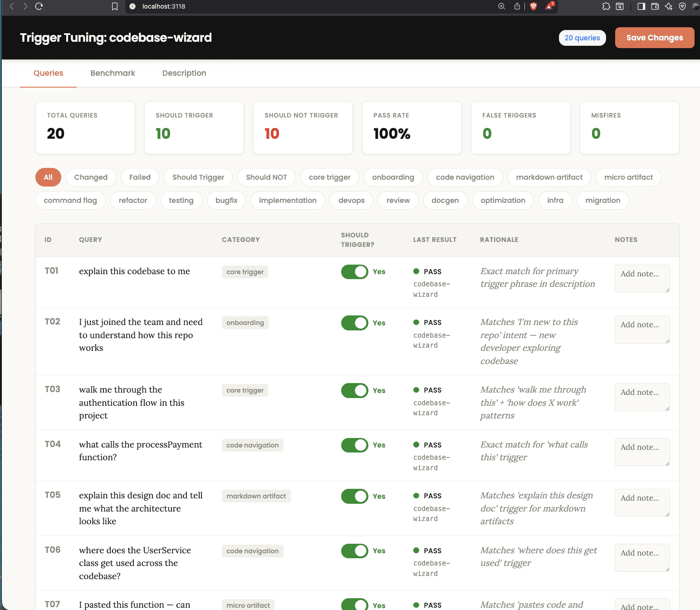
Task: Click the PASS result in row T03
Action: click(x=427, y=390)
